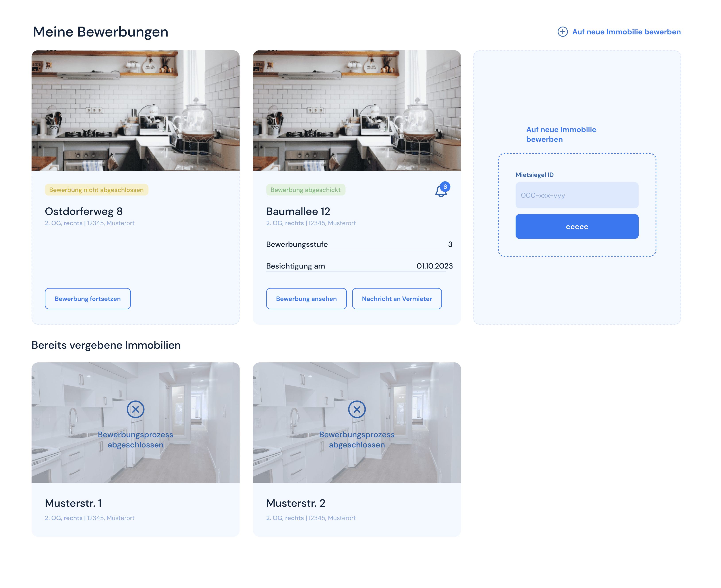Select the Baumallee 12 title
Viewport: 721px width, 588px height.
coord(298,211)
